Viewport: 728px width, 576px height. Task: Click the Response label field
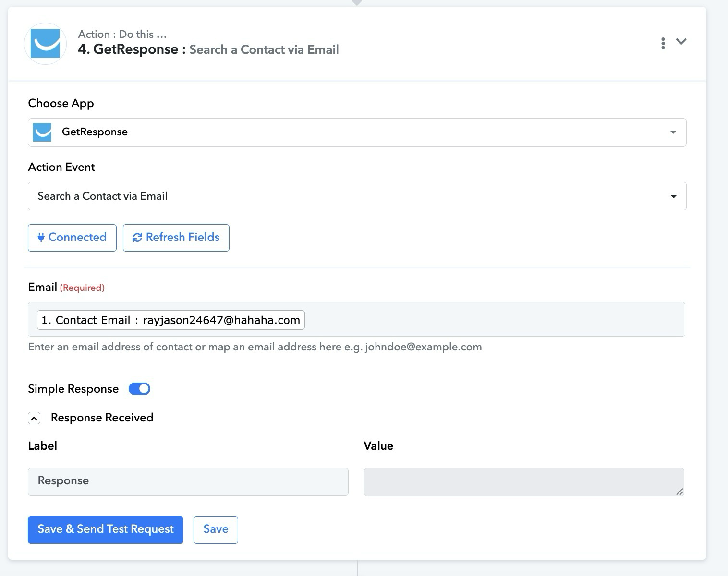coord(188,481)
